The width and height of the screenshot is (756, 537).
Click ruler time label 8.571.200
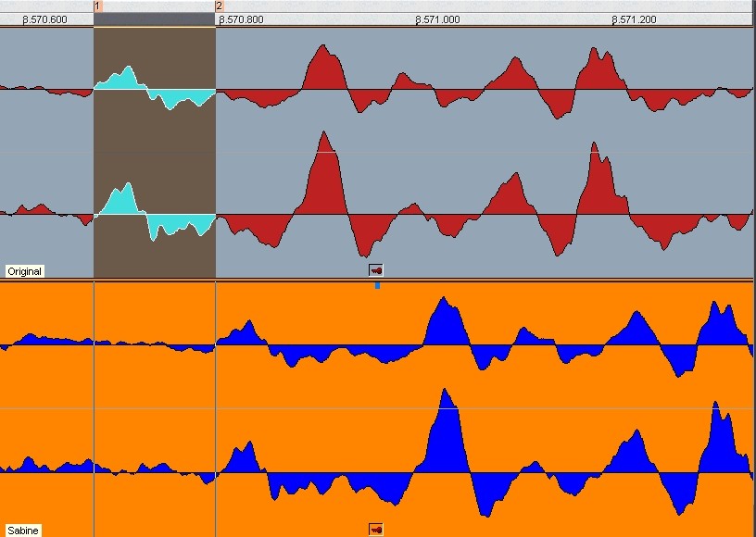click(634, 19)
